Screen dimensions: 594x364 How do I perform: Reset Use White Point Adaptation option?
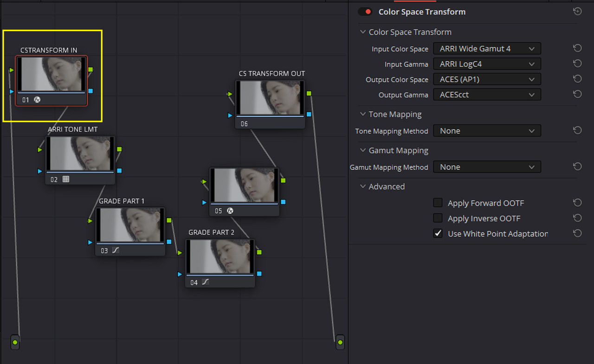(x=577, y=233)
